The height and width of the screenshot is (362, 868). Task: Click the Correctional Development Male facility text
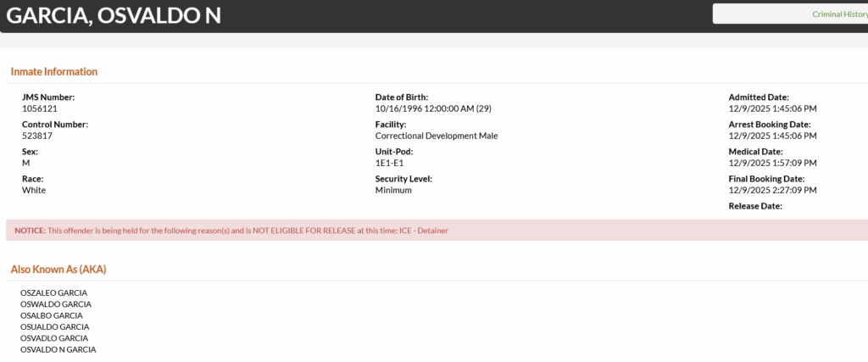coord(437,136)
